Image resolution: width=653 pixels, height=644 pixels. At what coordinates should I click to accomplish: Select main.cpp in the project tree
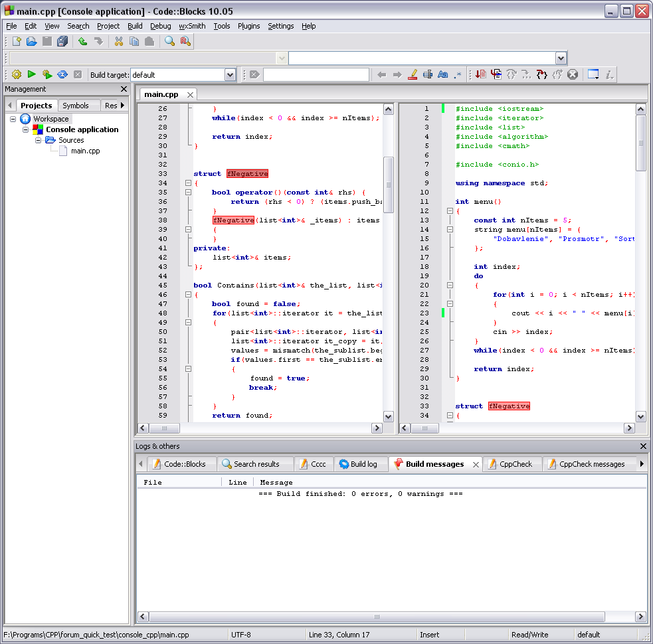[x=85, y=151]
